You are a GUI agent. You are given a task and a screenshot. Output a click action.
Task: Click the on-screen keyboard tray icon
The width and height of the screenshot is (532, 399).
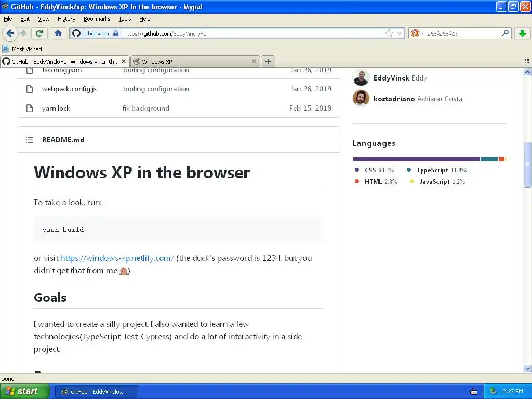tap(474, 392)
